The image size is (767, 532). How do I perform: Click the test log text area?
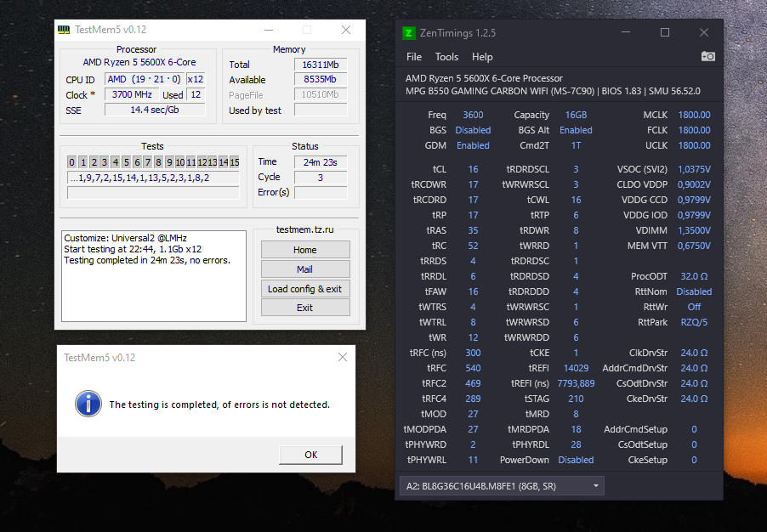point(154,276)
